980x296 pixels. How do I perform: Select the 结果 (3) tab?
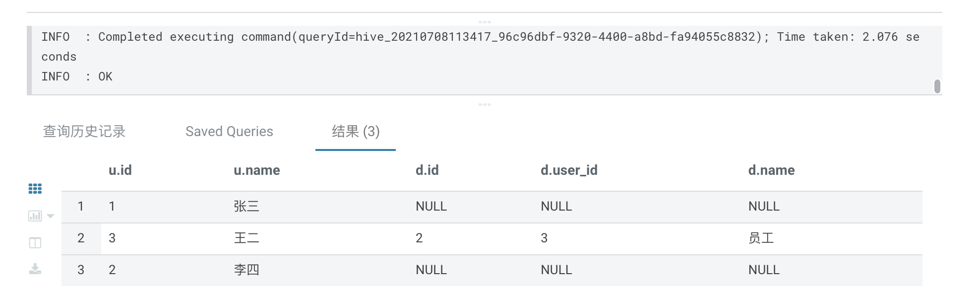point(356,132)
